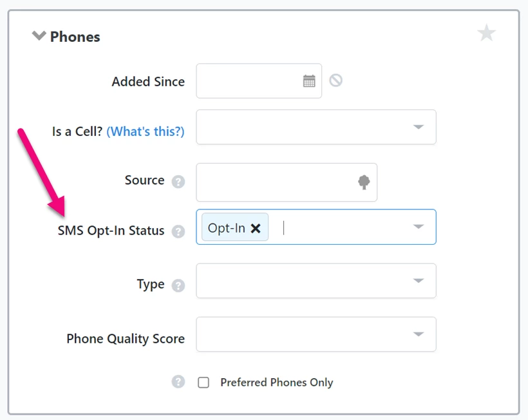Enable the Preferred Phones Only checkbox
This screenshot has height=420, width=528.
coord(203,382)
